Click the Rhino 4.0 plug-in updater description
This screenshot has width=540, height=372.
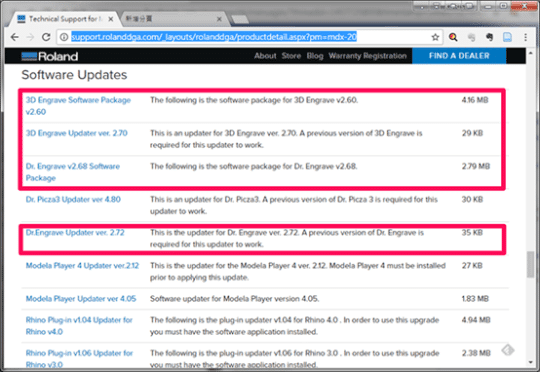click(295, 326)
